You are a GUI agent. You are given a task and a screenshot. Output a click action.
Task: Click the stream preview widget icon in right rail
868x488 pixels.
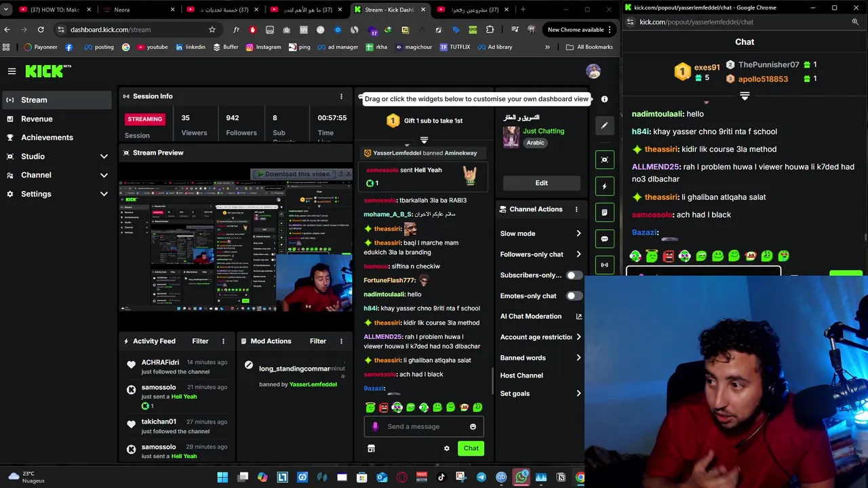click(x=604, y=159)
